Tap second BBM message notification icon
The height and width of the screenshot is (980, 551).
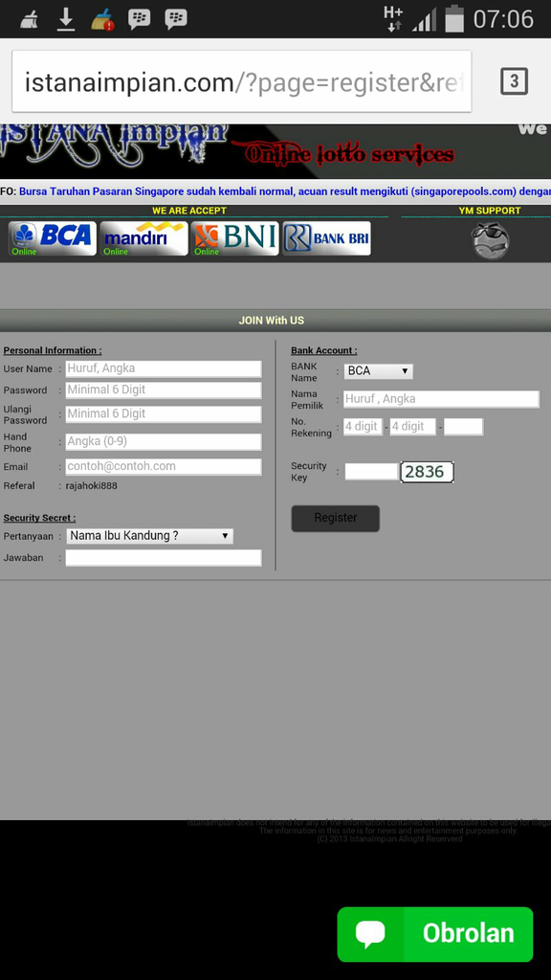point(176,19)
